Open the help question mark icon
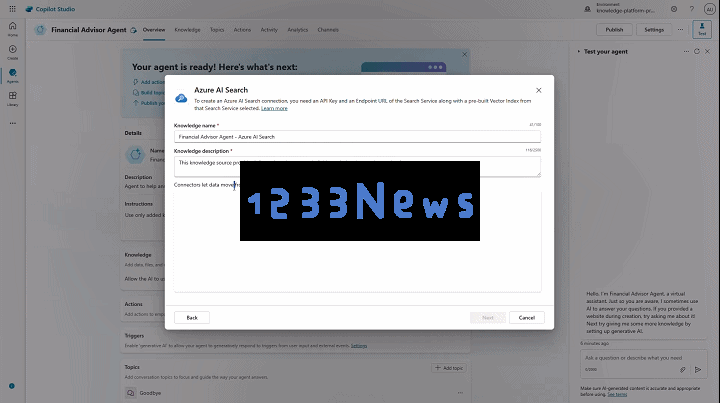Image resolution: width=720 pixels, height=403 pixels. point(692,9)
